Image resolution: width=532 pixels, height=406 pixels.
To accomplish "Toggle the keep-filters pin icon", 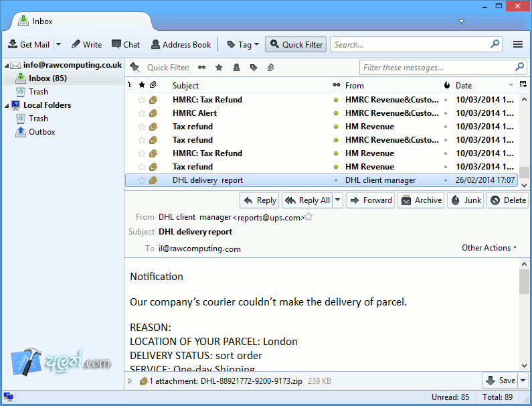I will pos(135,67).
